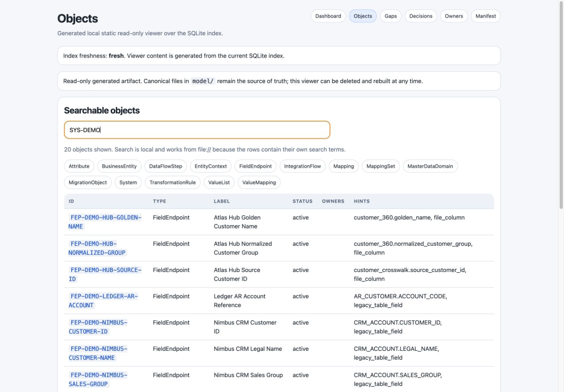Click the 'Nimbus CRM Customer ID' label
Screen dimensions: 564x392
click(x=245, y=327)
